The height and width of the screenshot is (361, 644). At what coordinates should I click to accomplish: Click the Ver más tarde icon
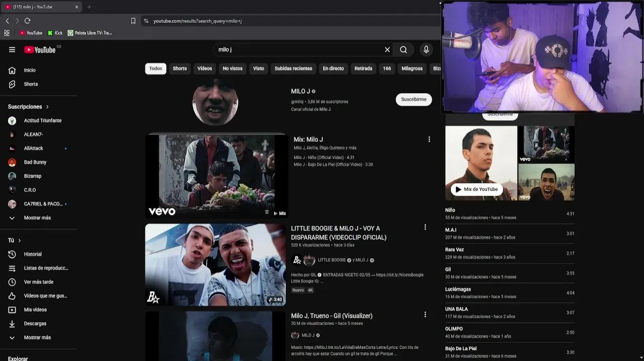click(x=12, y=282)
